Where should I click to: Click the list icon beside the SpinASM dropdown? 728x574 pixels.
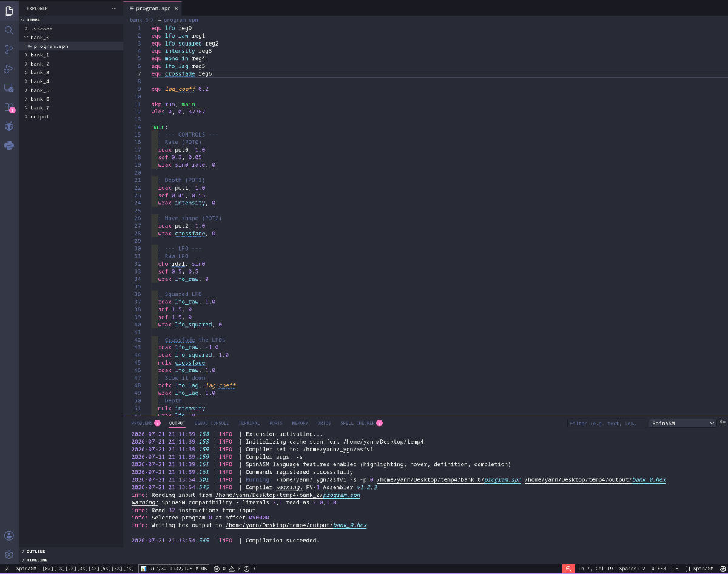(723, 423)
